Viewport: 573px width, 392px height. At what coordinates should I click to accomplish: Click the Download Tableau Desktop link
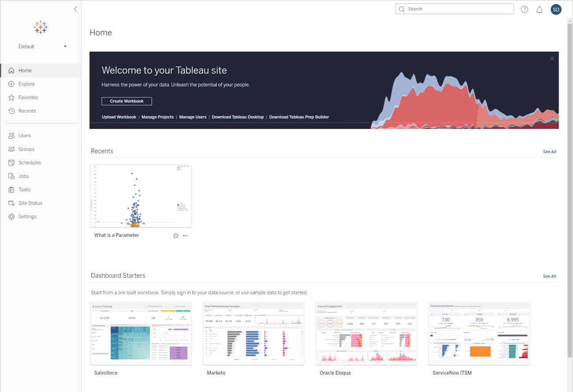tap(238, 117)
